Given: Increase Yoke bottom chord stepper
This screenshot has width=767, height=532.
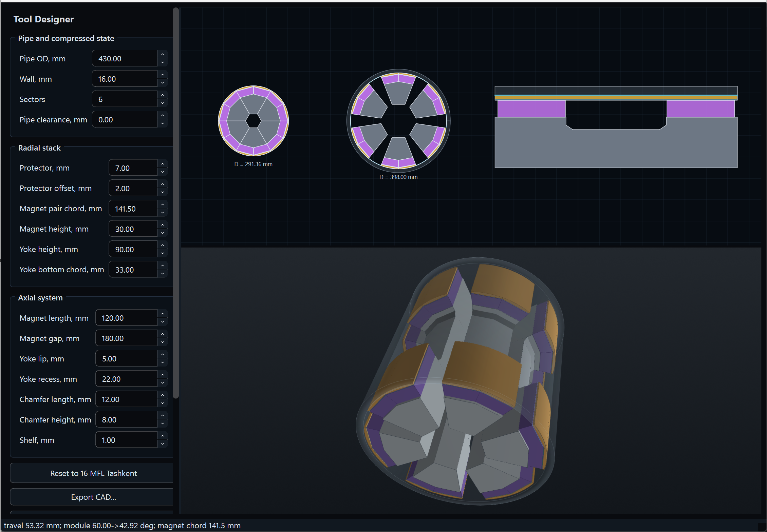Looking at the screenshot, I should pos(163,265).
